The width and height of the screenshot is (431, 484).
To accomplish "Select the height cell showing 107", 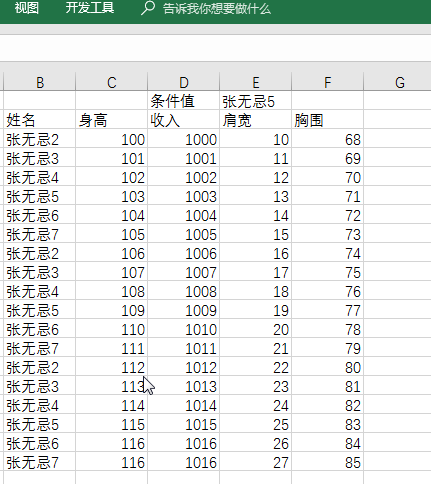I will [112, 272].
